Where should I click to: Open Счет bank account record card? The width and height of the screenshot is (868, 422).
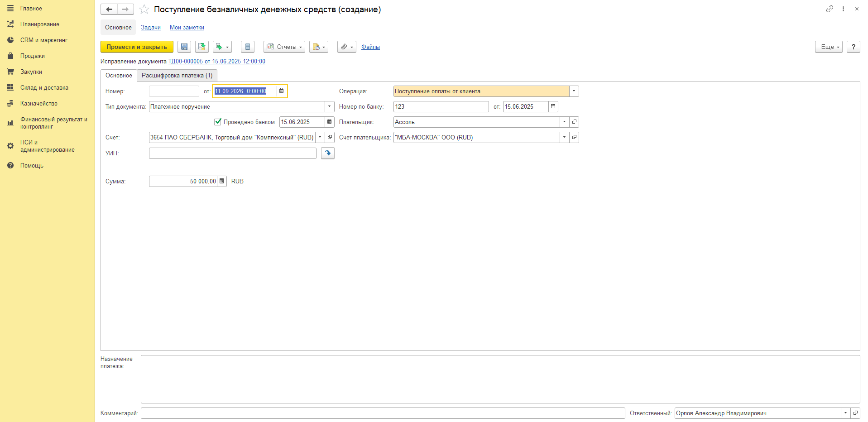[x=330, y=137]
